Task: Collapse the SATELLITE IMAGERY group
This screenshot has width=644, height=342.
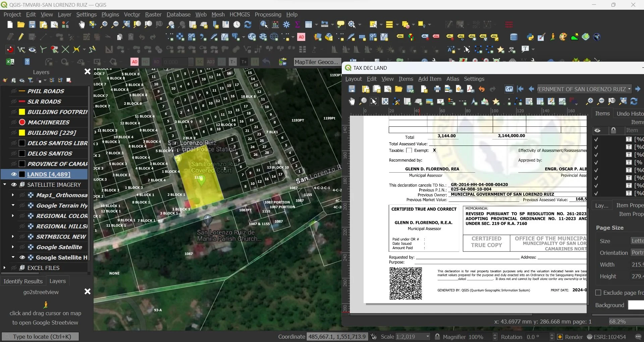Action: click(x=5, y=185)
